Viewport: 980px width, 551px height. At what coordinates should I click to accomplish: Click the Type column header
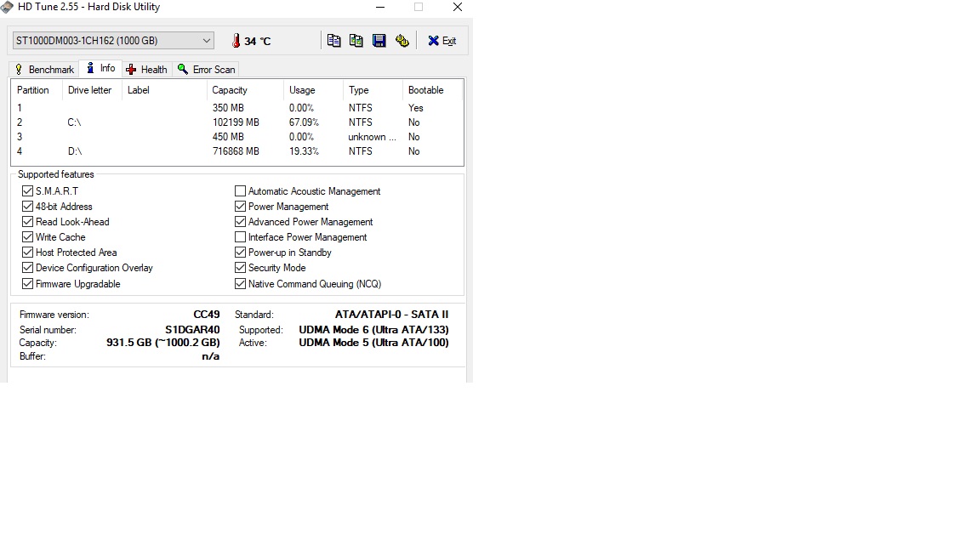(x=373, y=90)
